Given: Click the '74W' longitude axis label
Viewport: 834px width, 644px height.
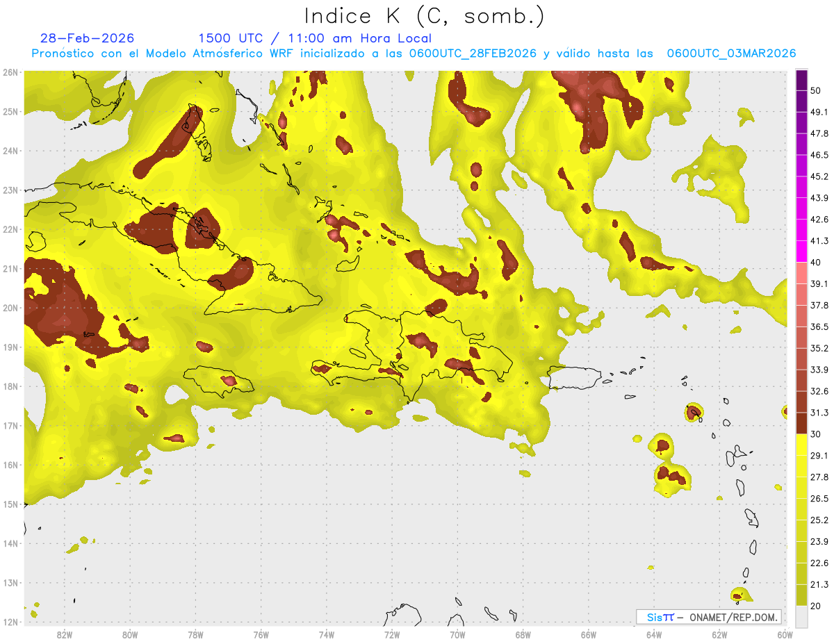Looking at the screenshot, I should tap(327, 635).
